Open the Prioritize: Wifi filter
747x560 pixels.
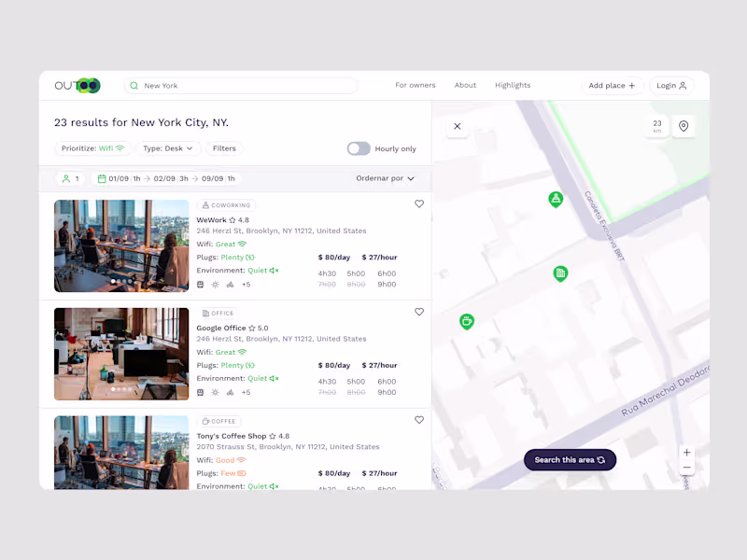coord(92,148)
